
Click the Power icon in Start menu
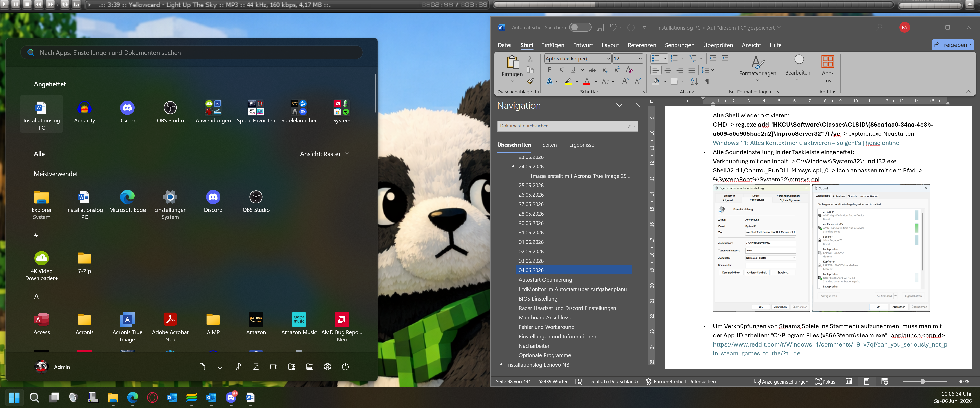345,367
